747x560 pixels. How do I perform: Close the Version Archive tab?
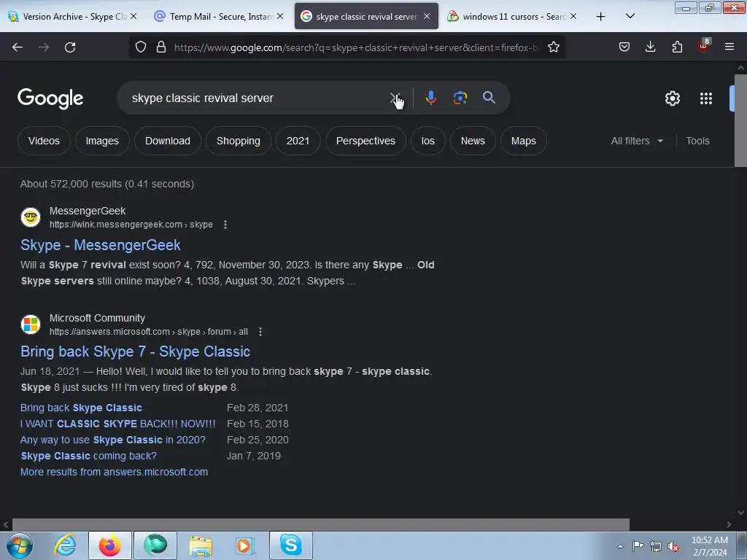(133, 16)
